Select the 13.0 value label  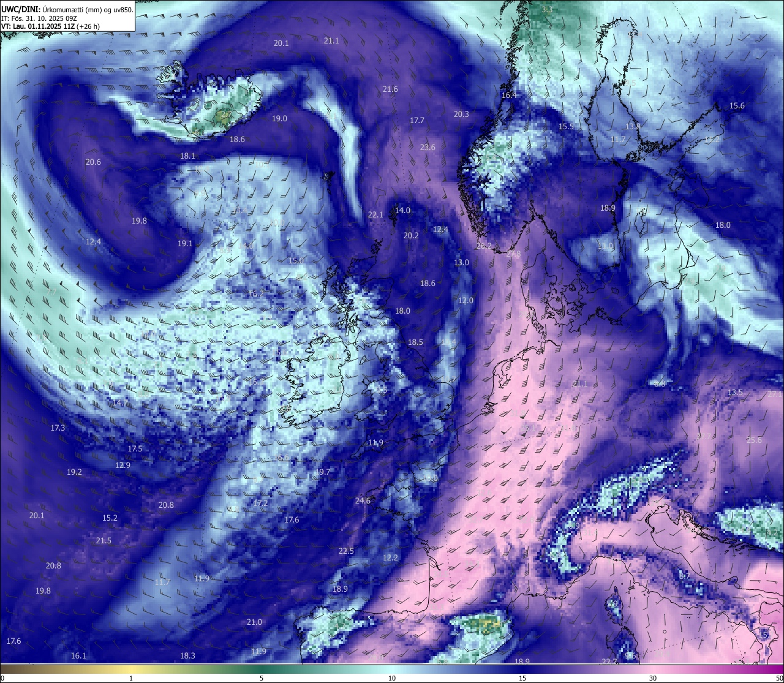461,263
